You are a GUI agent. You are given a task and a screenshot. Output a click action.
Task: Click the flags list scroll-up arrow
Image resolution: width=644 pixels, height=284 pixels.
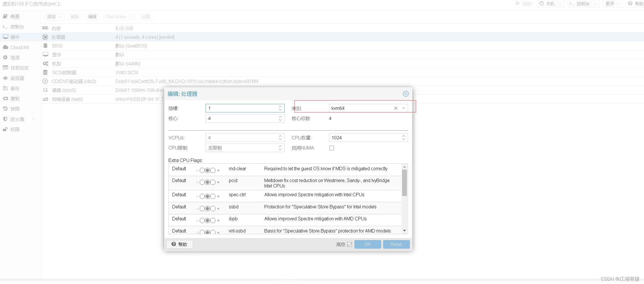(405, 167)
